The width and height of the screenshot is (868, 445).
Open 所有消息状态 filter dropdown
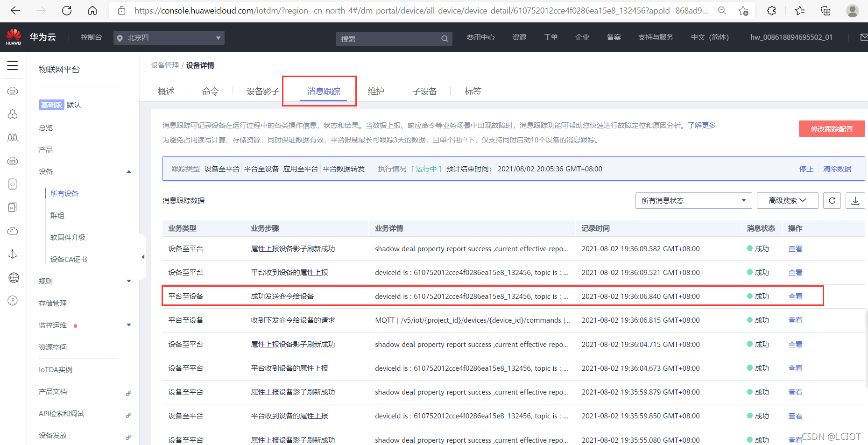coord(693,200)
